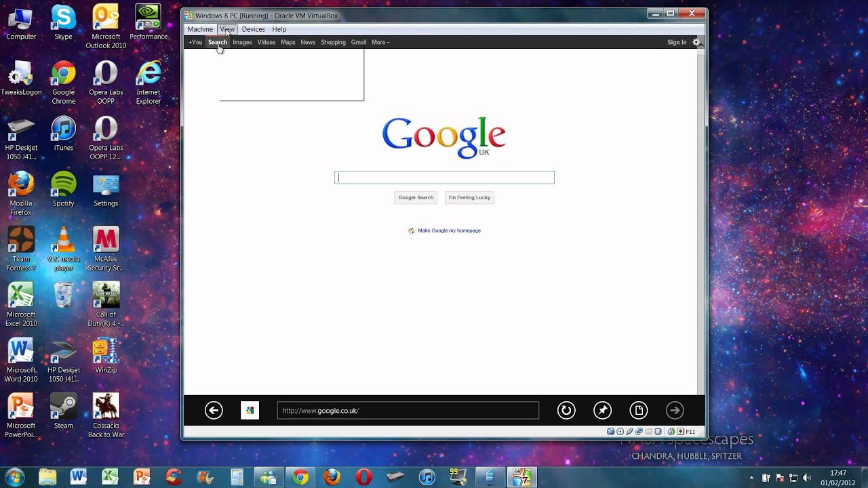This screenshot has width=868, height=488.
Task: Expand the Google More dropdown
Action: (380, 42)
